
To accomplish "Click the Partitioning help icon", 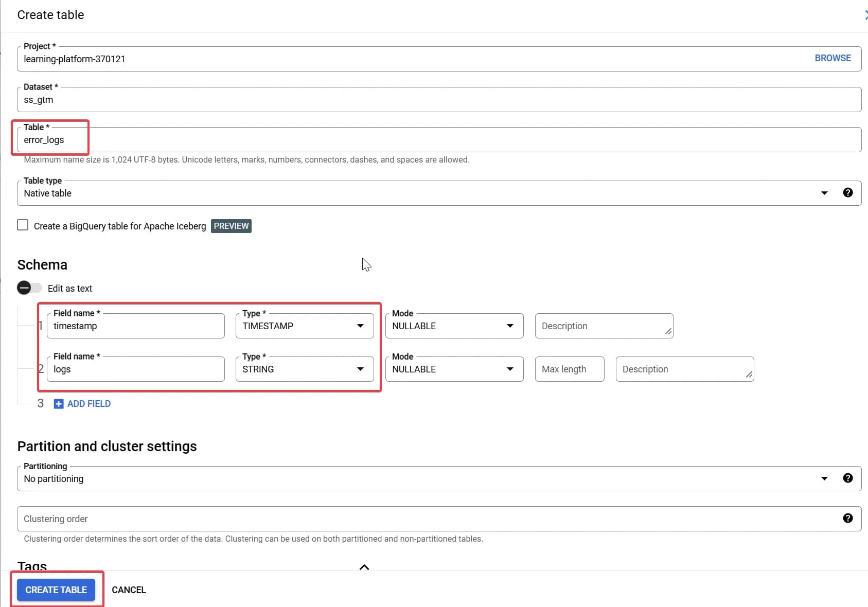I will coord(848,478).
